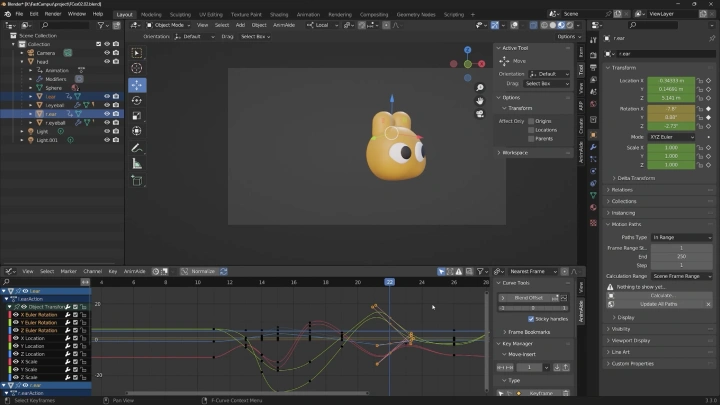Select the Scale tool
Viewport: 720px width, 405px height.
coord(137,116)
